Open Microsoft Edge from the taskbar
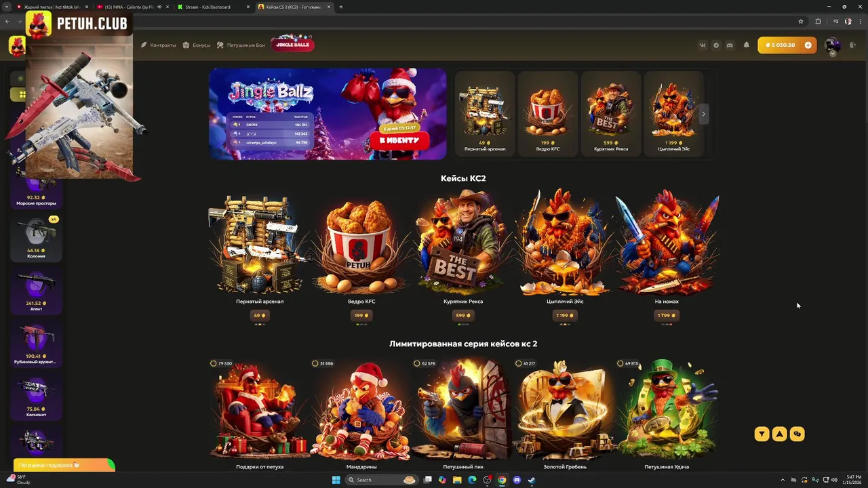868x488 pixels. pyautogui.click(x=472, y=480)
